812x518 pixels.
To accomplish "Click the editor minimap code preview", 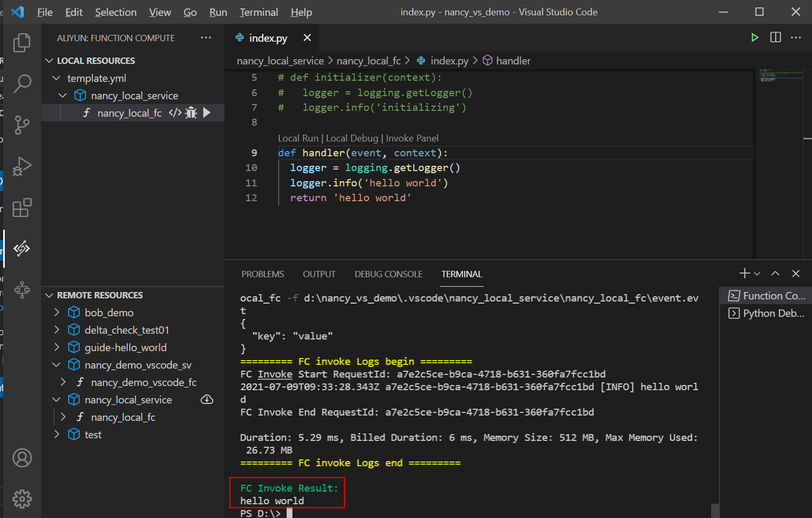I will (781, 75).
